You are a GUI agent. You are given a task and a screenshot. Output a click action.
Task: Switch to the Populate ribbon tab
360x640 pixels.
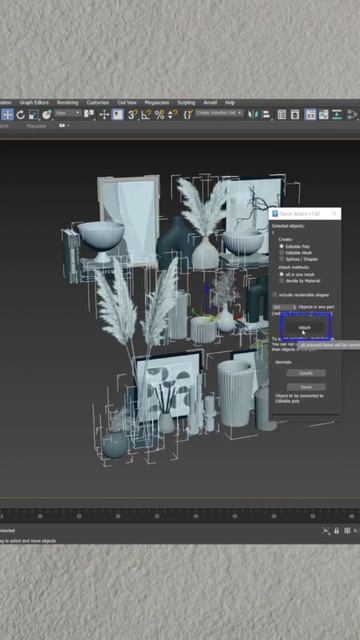click(x=36, y=126)
